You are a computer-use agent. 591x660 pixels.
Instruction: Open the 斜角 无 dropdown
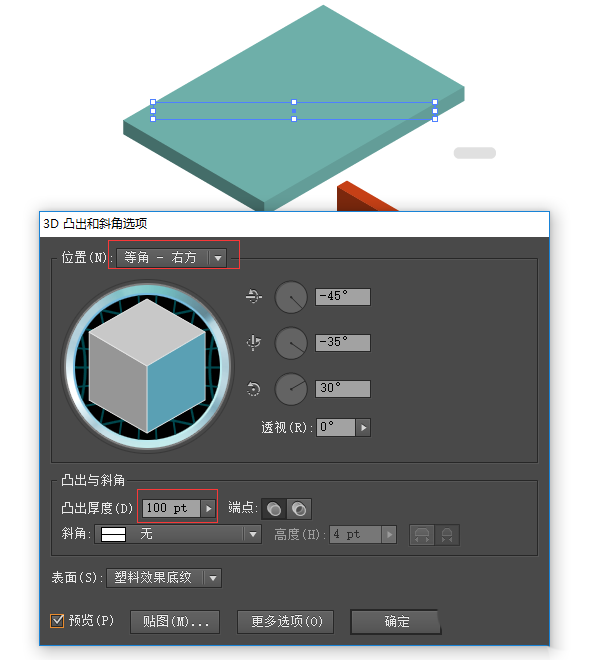click(178, 534)
